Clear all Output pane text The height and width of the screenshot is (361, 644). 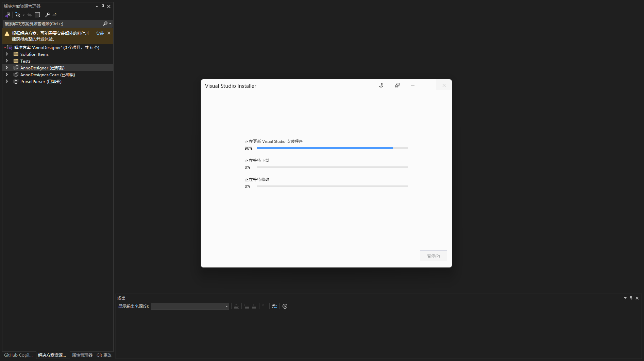click(x=265, y=306)
